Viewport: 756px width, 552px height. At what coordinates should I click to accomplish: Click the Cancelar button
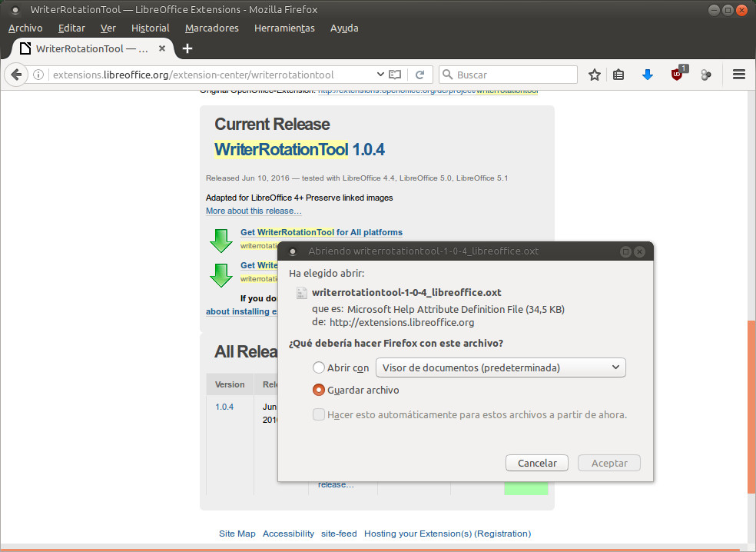click(x=537, y=464)
